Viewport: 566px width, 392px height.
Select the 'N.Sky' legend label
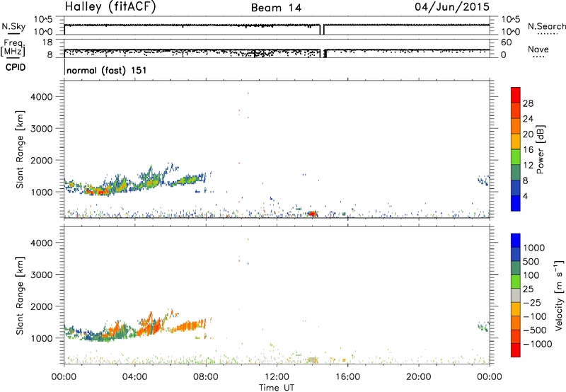tap(13, 26)
